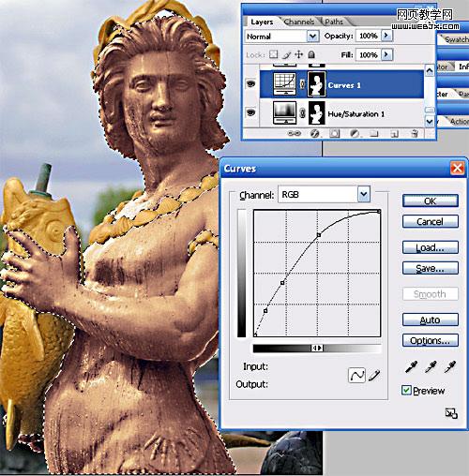Open the layer style fx menu
The width and height of the screenshot is (469, 476).
314,134
